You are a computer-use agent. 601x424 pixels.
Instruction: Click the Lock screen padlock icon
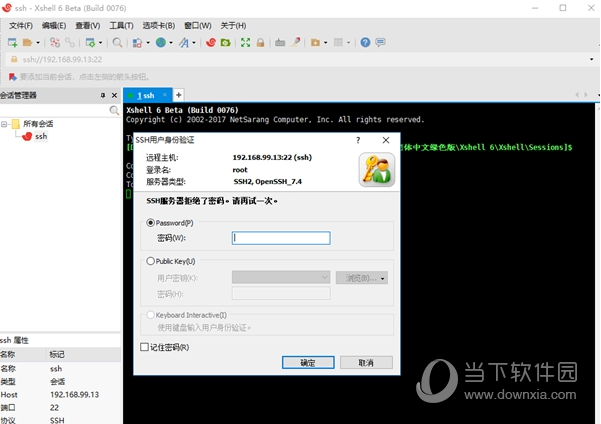(x=260, y=43)
